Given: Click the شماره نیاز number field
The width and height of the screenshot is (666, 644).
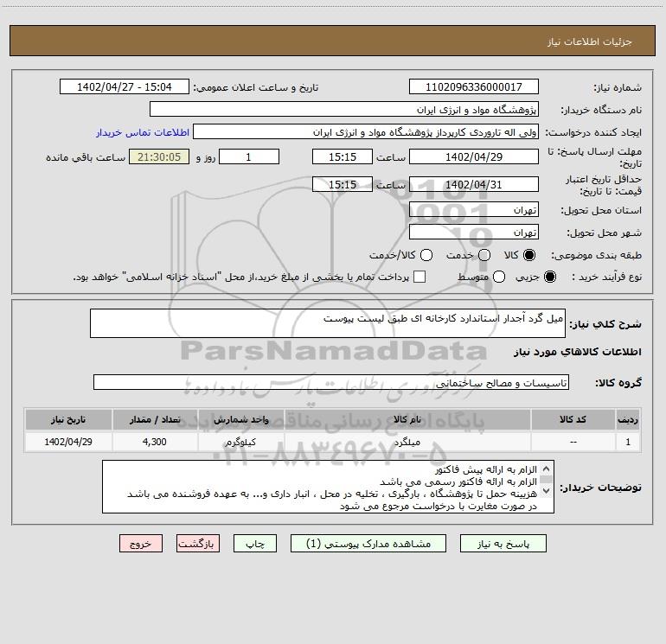Looking at the screenshot, I should tap(474, 86).
